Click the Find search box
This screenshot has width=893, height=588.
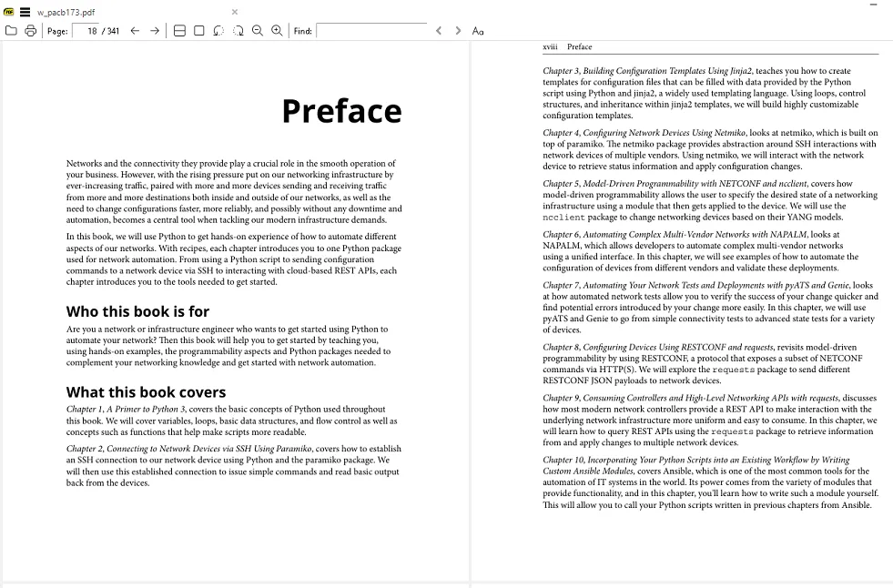371,31
